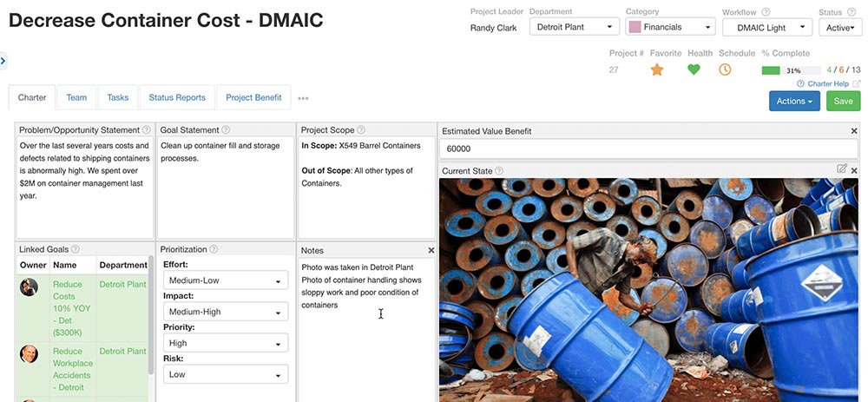Open the Charter Help external link icon

(x=857, y=84)
